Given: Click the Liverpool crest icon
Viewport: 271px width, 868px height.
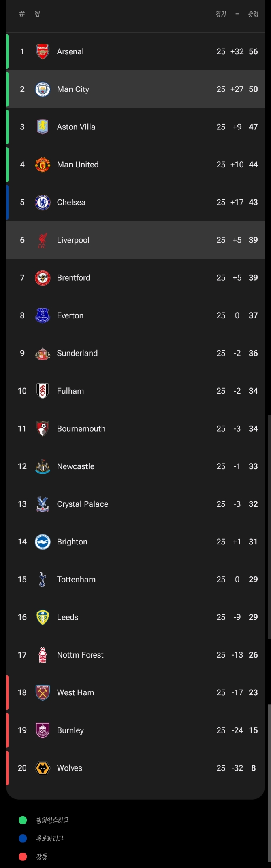Looking at the screenshot, I should [x=43, y=240].
